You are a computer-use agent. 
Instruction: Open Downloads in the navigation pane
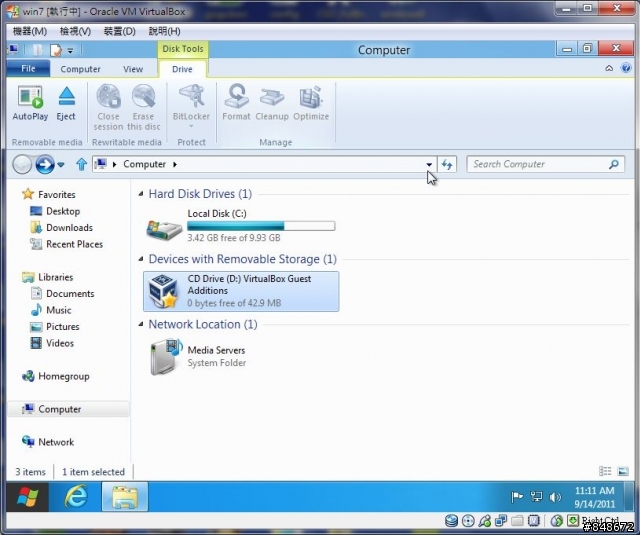pyautogui.click(x=61, y=228)
